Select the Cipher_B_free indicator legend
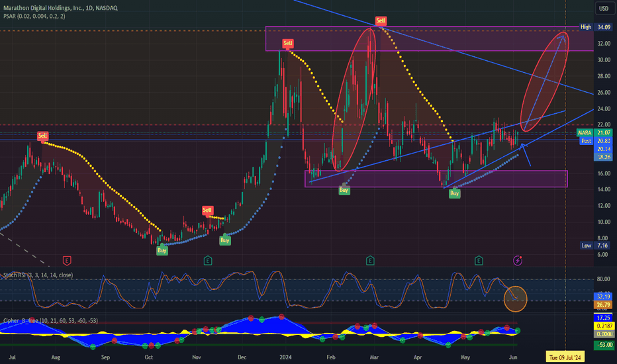 click(50, 321)
